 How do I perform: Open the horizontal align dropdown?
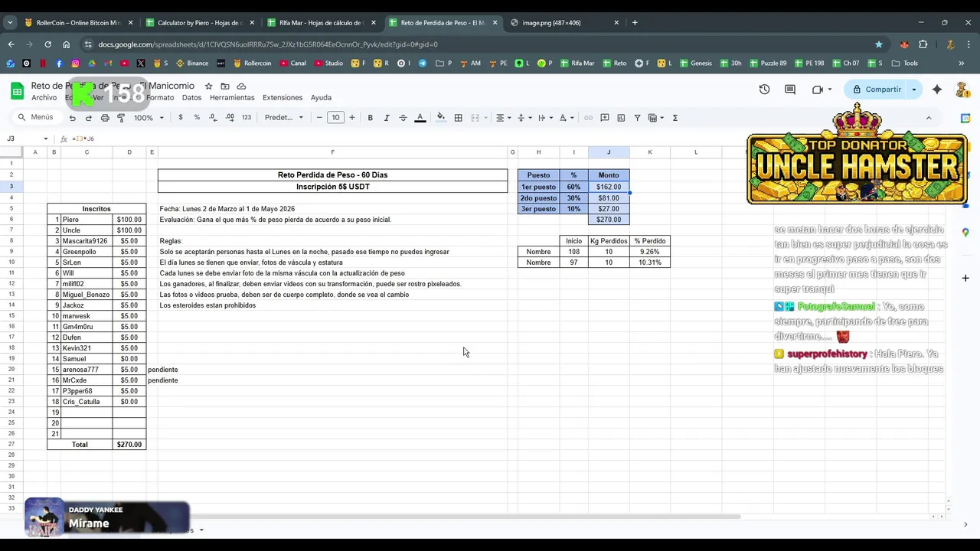pyautogui.click(x=503, y=118)
